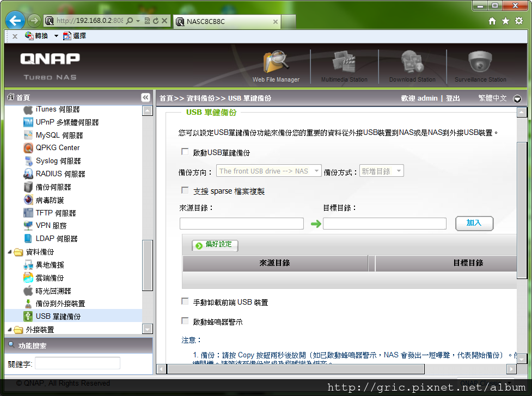Click browser address bar URL
This screenshot has width=532, height=396.
[x=89, y=21]
